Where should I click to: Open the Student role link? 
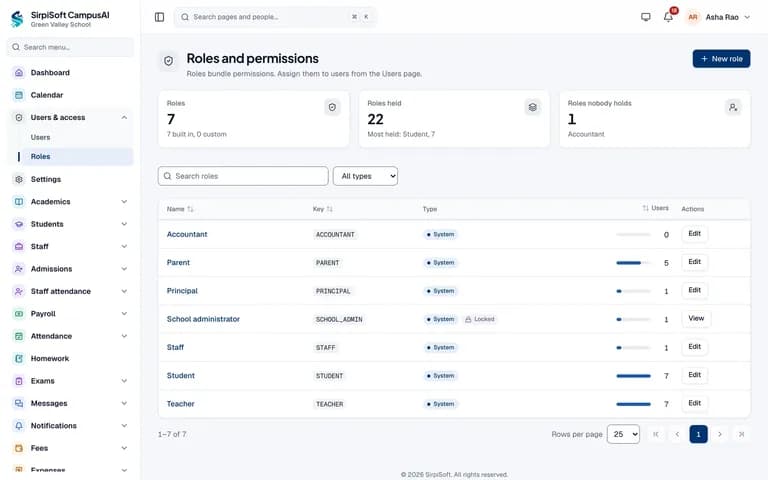pyautogui.click(x=180, y=376)
